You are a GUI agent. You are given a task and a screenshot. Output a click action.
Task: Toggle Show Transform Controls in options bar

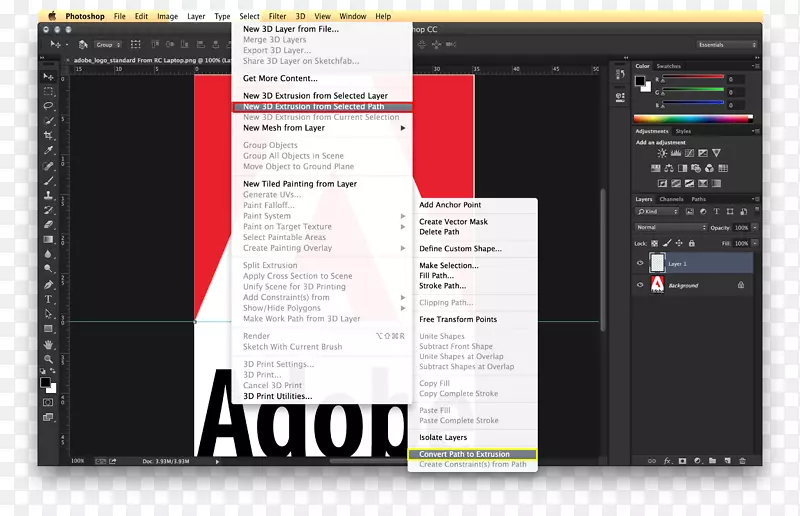(135, 44)
